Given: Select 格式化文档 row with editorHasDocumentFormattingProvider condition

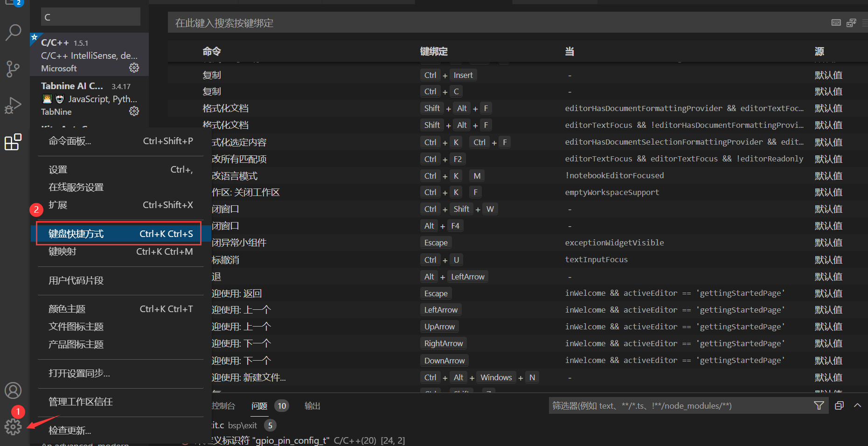Looking at the screenshot, I should [518, 108].
